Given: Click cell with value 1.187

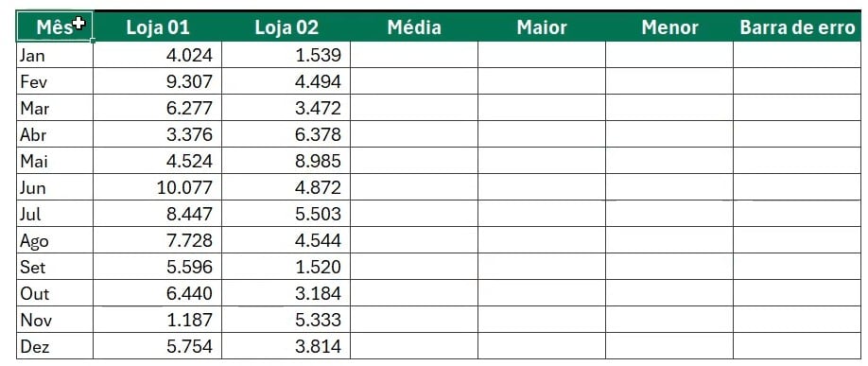Looking at the screenshot, I should [x=158, y=320].
